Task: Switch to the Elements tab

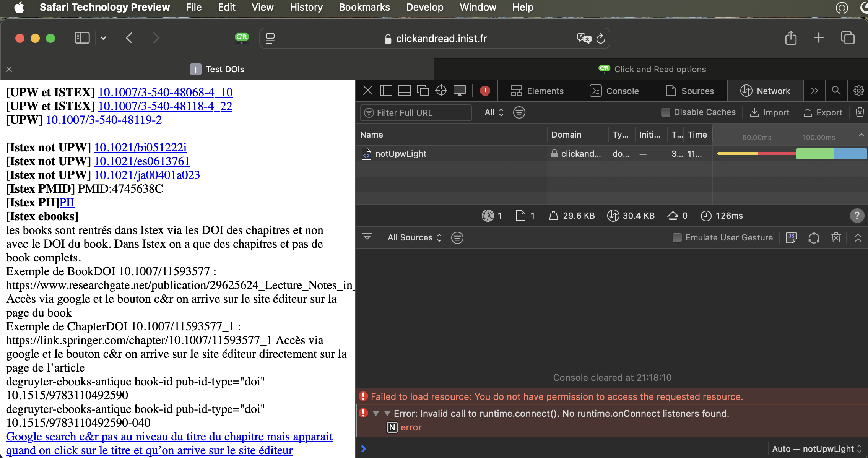Action: point(537,91)
